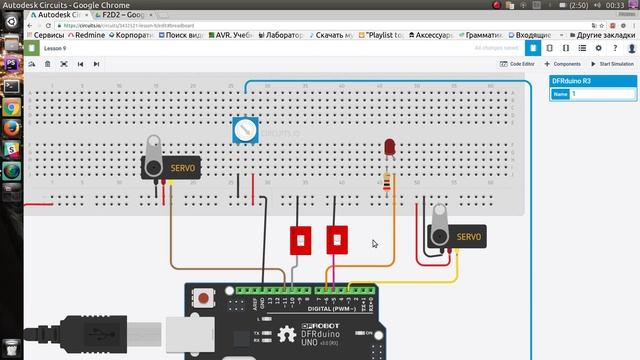
Task: Open the battery indicator (2:50)
Action: click(574, 5)
